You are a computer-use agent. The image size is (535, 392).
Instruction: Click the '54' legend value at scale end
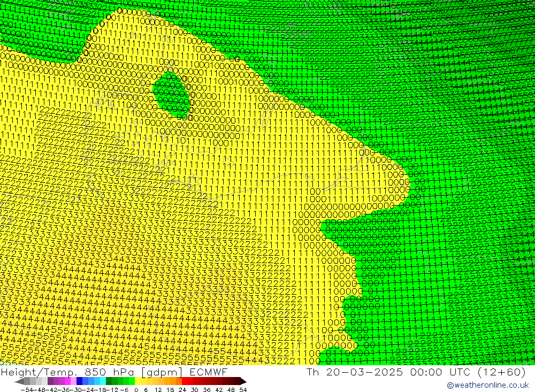click(x=243, y=390)
